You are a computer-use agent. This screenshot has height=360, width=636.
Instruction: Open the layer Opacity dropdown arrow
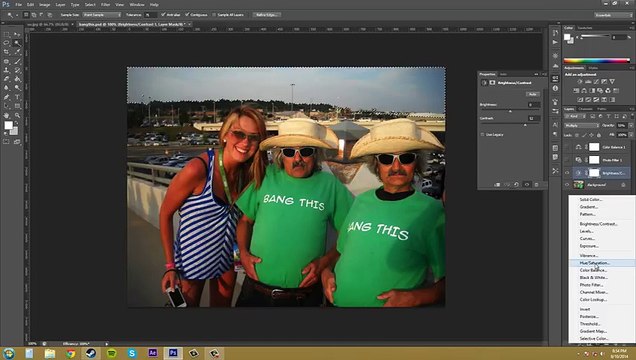[630, 126]
